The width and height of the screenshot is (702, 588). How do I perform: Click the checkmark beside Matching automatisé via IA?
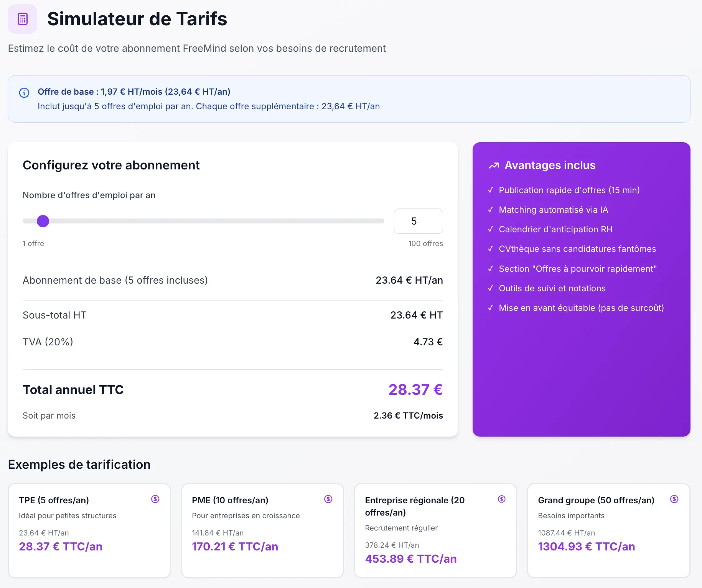[x=491, y=210]
